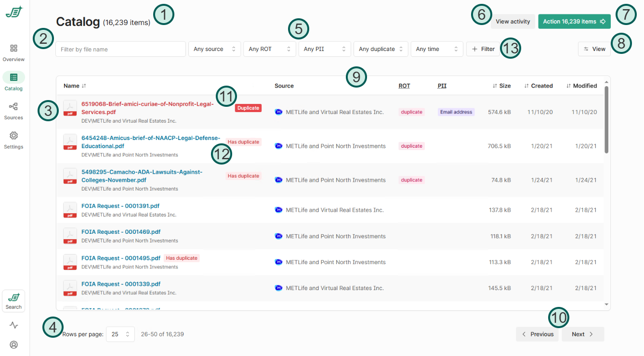Click the Action 16,239 items button
Viewport: 644px width, 356px height.
click(574, 21)
